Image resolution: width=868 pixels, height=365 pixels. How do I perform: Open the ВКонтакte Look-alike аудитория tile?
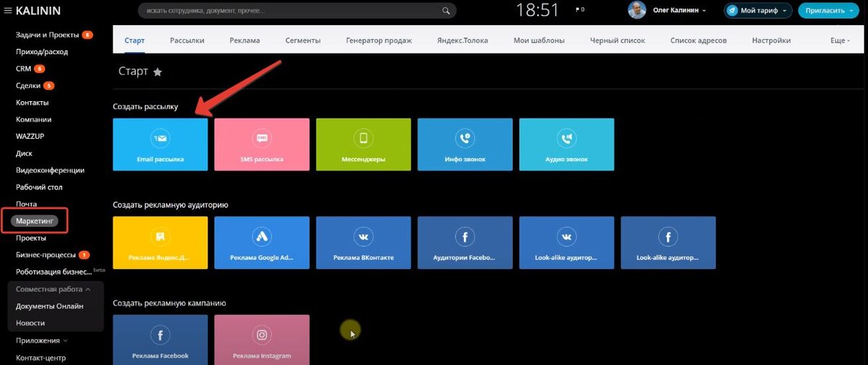point(566,242)
